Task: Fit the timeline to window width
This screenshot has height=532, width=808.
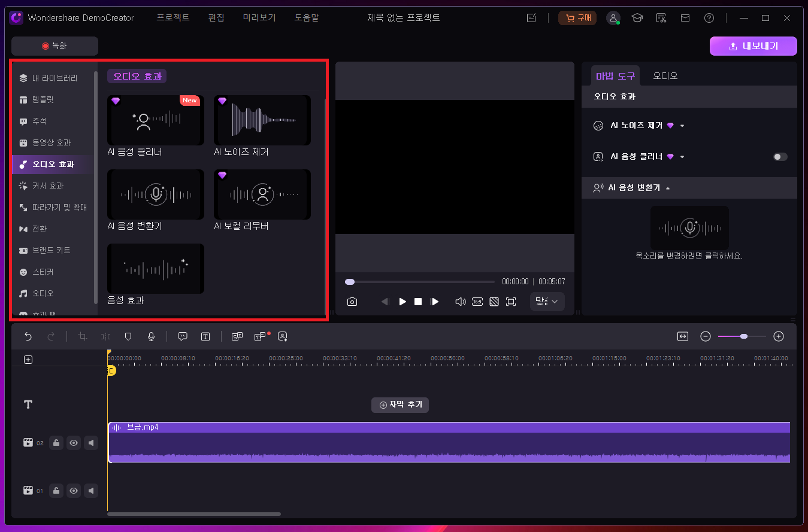Action: [x=683, y=336]
